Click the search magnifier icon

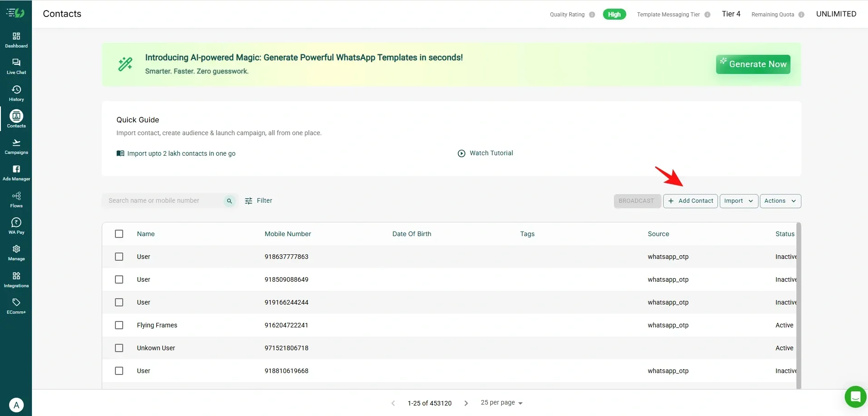(x=229, y=201)
